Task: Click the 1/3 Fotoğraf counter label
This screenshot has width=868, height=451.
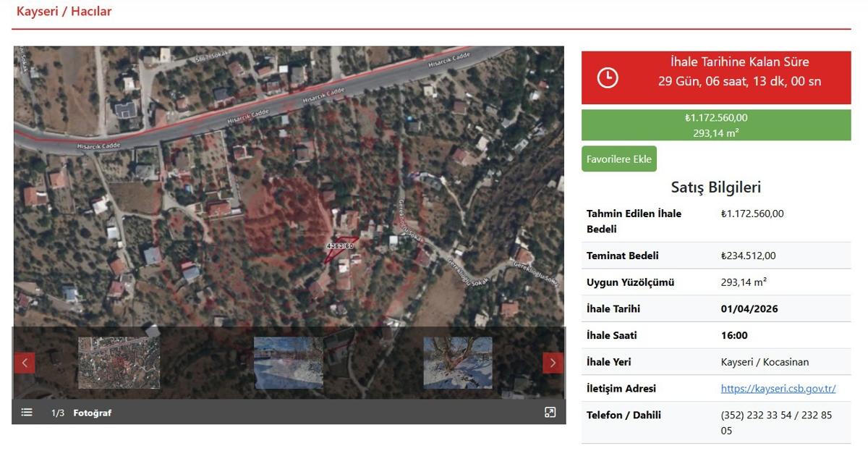Action: [x=81, y=413]
